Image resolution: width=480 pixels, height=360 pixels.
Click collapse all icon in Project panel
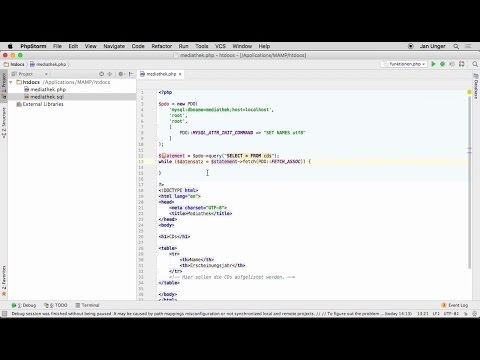(110, 74)
